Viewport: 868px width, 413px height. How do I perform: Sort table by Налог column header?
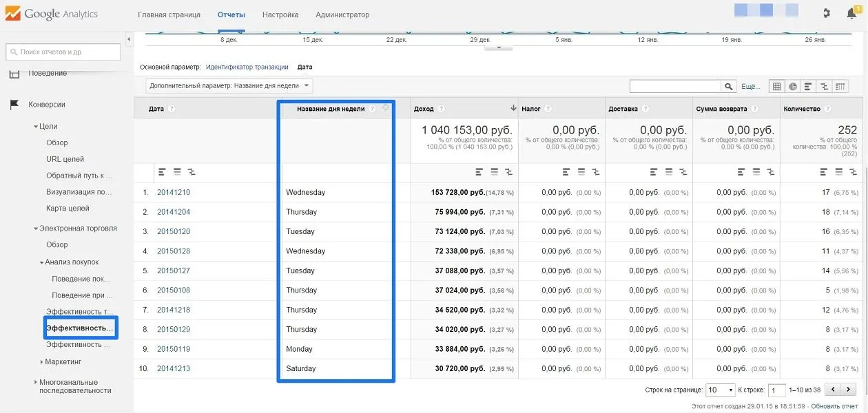coord(531,109)
